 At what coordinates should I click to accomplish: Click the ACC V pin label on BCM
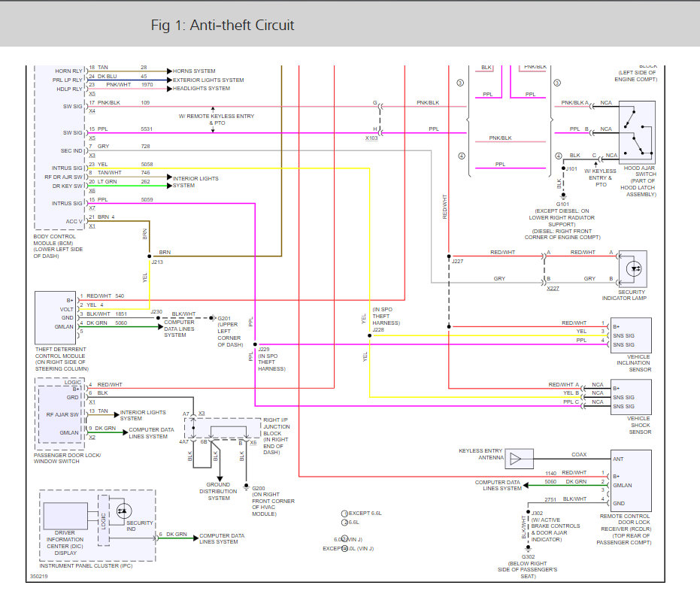[74, 222]
